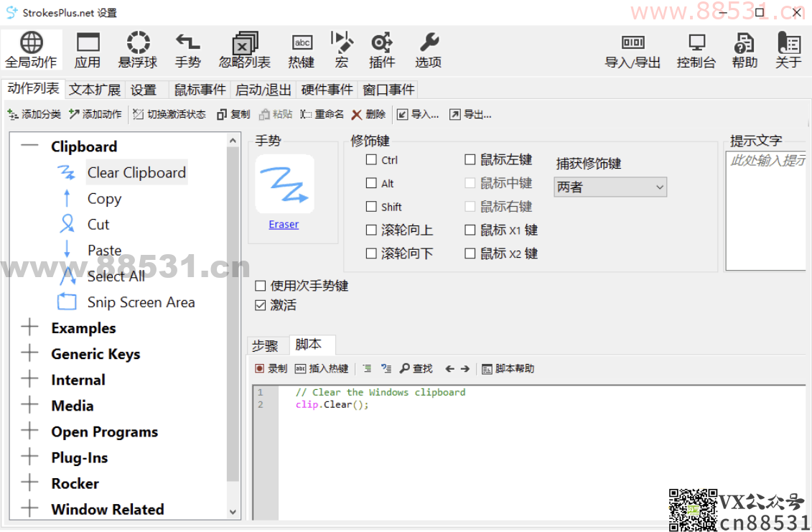Viewport: 812px width, 532px height.
Task: Open the 应用 applications section
Action: click(x=88, y=50)
